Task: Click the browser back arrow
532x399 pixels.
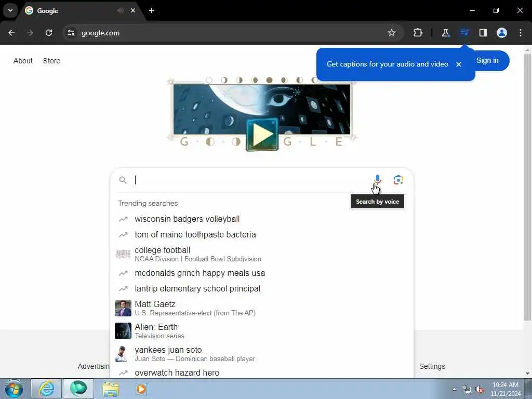Action: [11, 33]
